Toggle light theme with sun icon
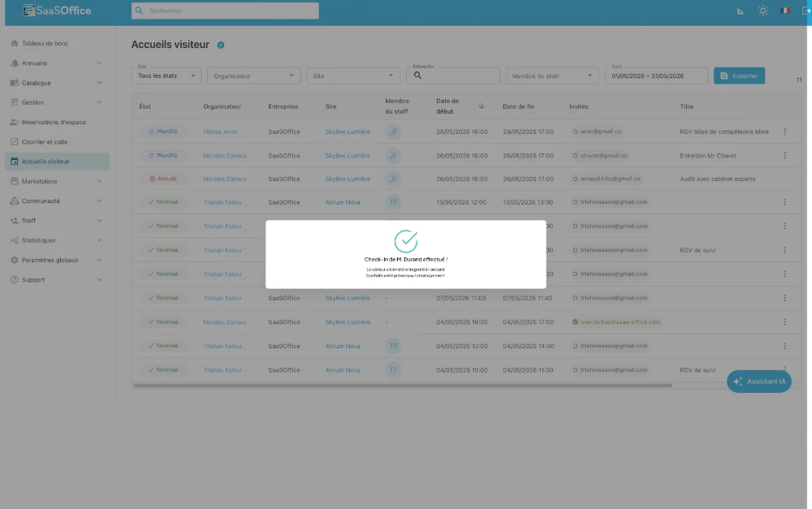The image size is (812, 509). [762, 11]
